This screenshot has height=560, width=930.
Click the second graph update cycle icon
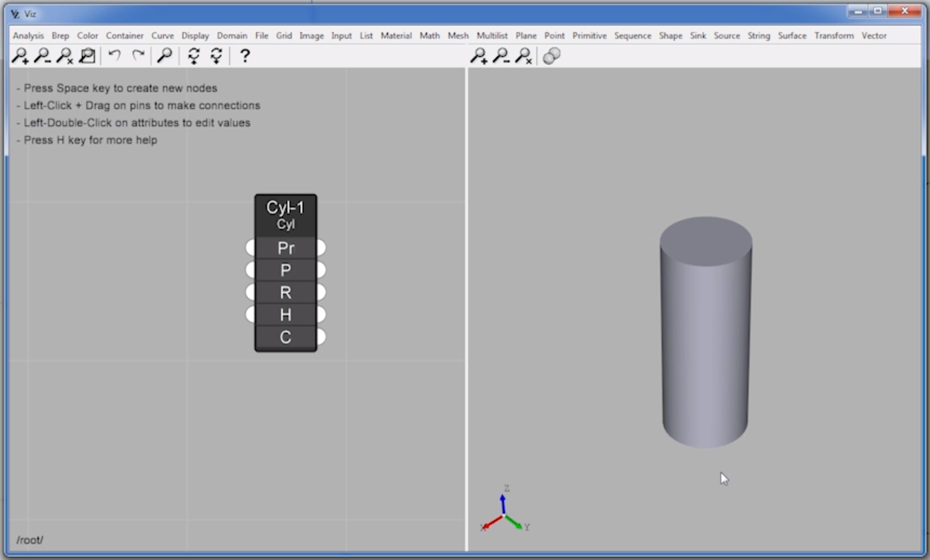[216, 56]
